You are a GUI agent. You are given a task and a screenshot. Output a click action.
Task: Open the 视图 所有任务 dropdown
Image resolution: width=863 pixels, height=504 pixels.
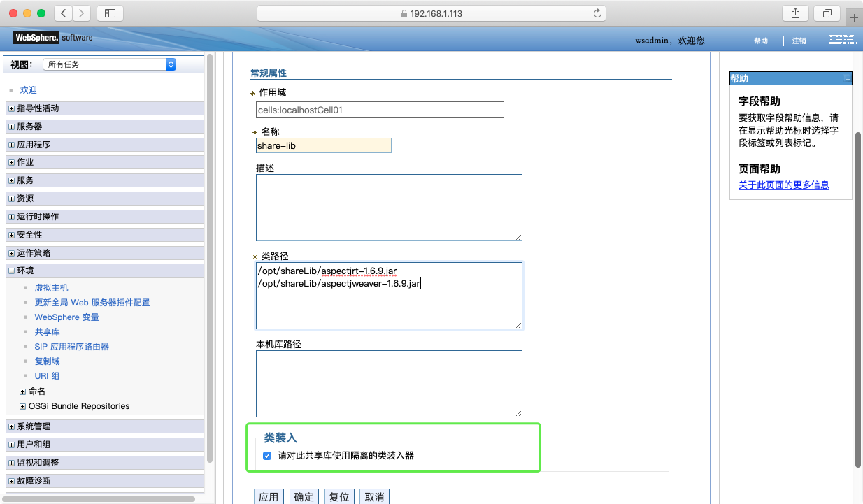[x=109, y=64]
